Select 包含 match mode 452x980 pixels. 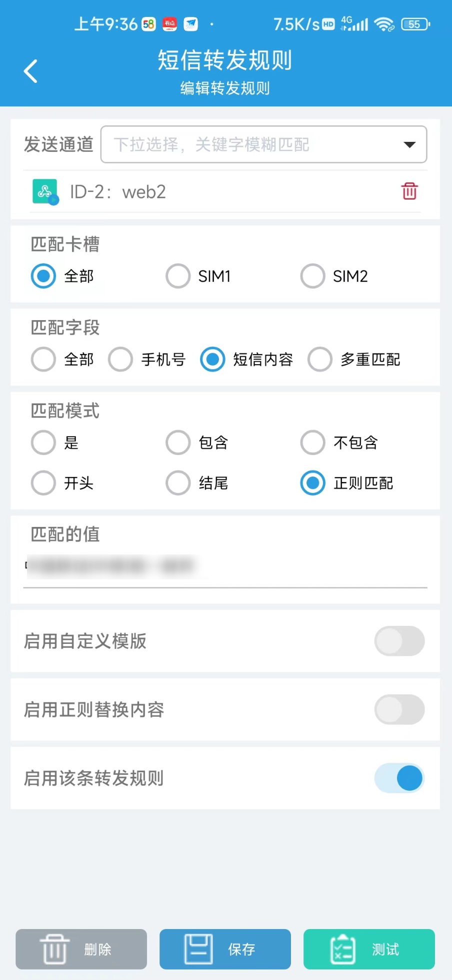pos(178,443)
